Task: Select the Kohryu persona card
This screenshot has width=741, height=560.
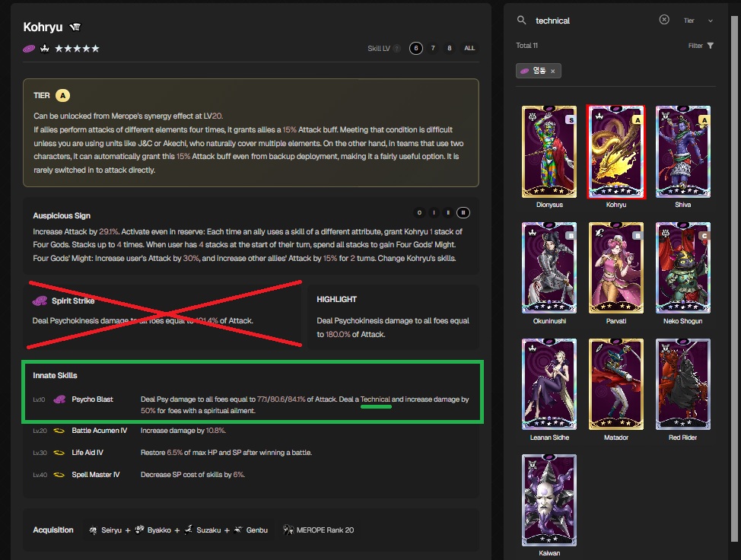Action: [x=615, y=151]
